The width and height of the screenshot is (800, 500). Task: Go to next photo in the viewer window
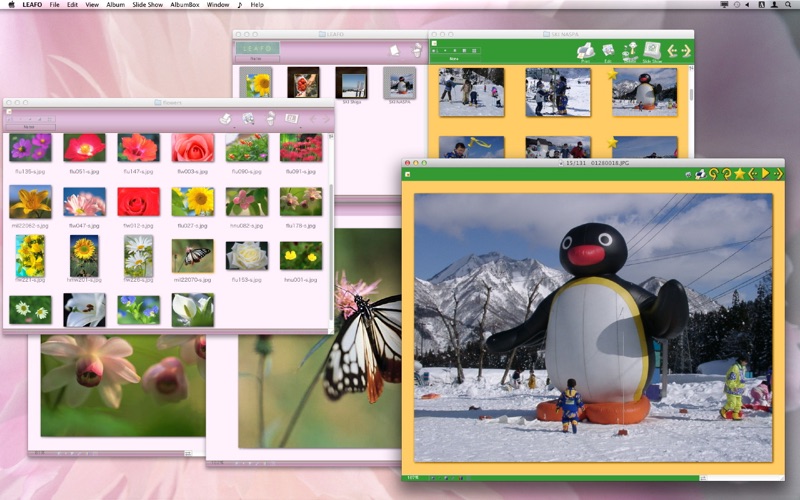pyautogui.click(x=778, y=174)
